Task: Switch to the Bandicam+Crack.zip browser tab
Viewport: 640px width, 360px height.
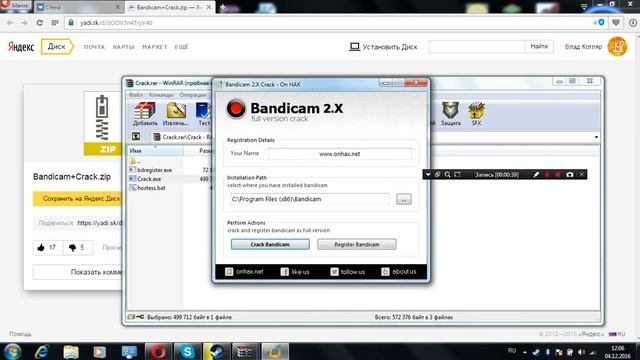Action: pyautogui.click(x=169, y=7)
